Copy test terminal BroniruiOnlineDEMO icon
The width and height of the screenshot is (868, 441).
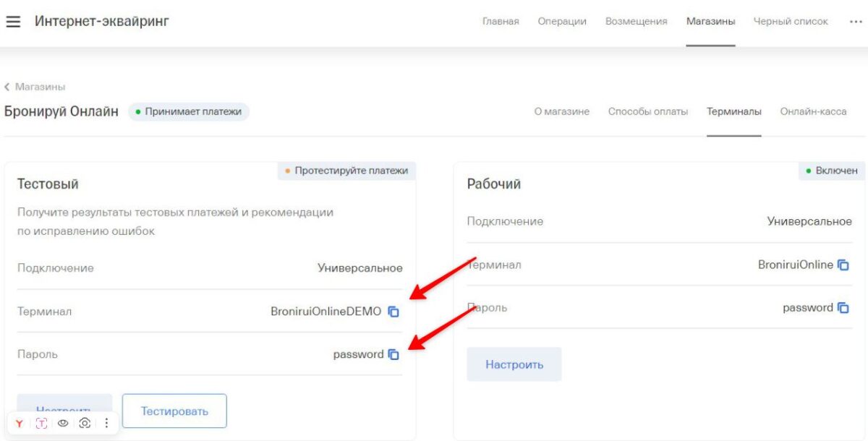coord(393,312)
